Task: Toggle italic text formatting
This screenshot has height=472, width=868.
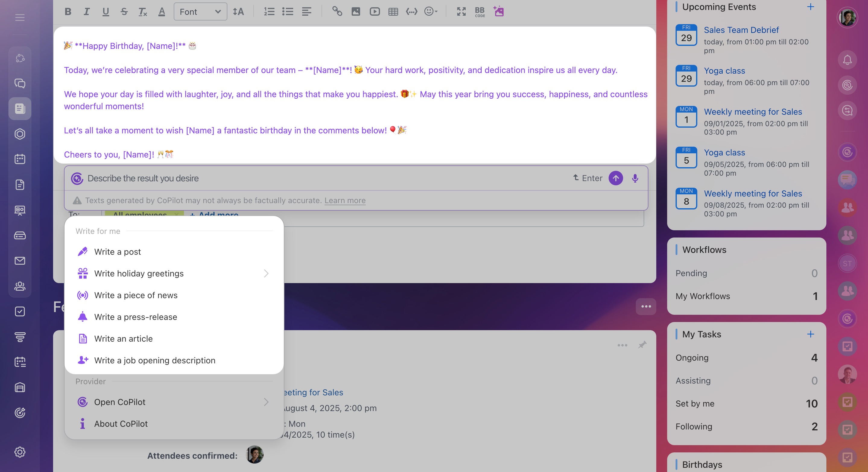Action: pyautogui.click(x=87, y=12)
